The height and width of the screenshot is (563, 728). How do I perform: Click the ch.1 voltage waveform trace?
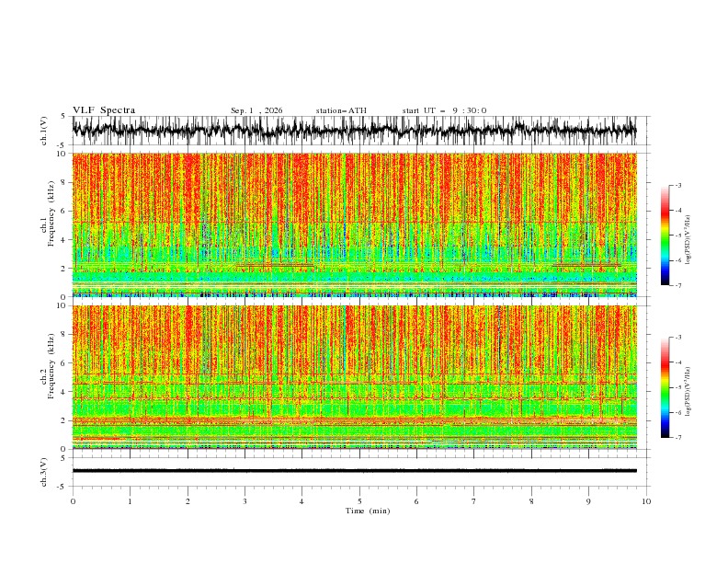[354, 130]
